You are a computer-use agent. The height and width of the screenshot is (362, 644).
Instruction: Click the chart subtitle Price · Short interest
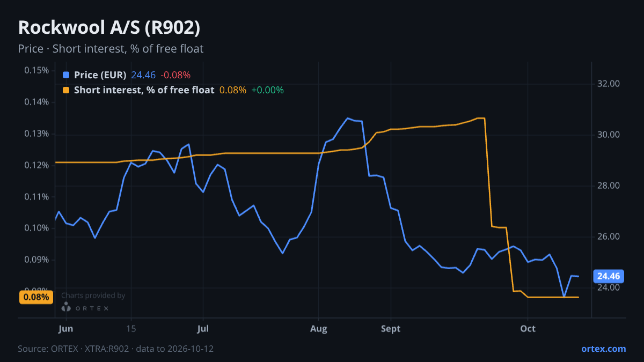[x=111, y=49]
